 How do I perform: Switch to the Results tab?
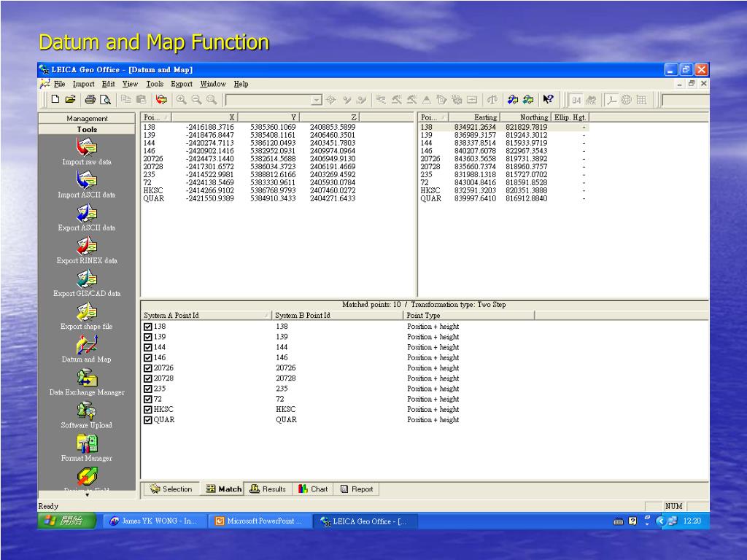tap(268, 489)
